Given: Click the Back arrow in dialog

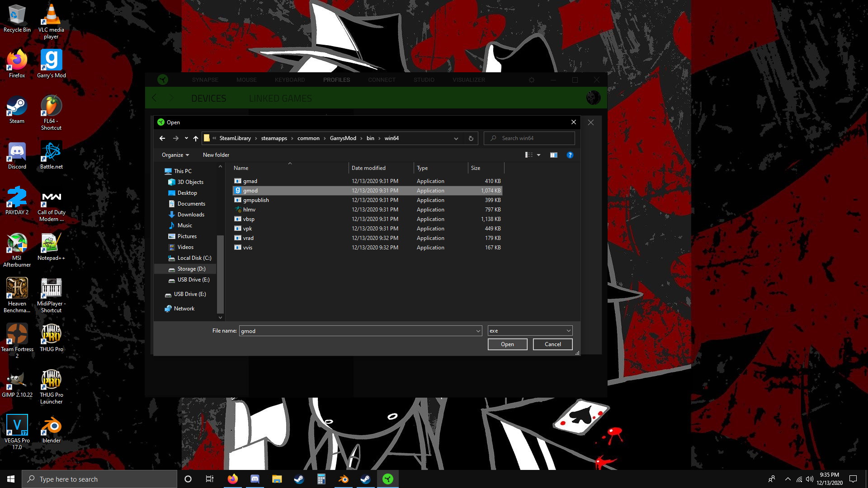Looking at the screenshot, I should point(162,138).
